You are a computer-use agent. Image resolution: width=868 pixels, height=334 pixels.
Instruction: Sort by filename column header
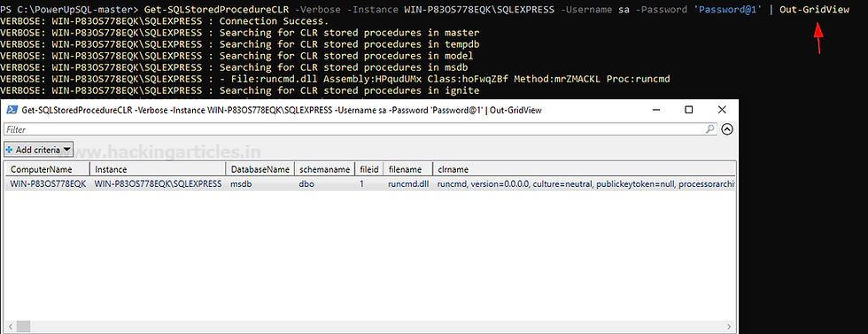(x=408, y=169)
